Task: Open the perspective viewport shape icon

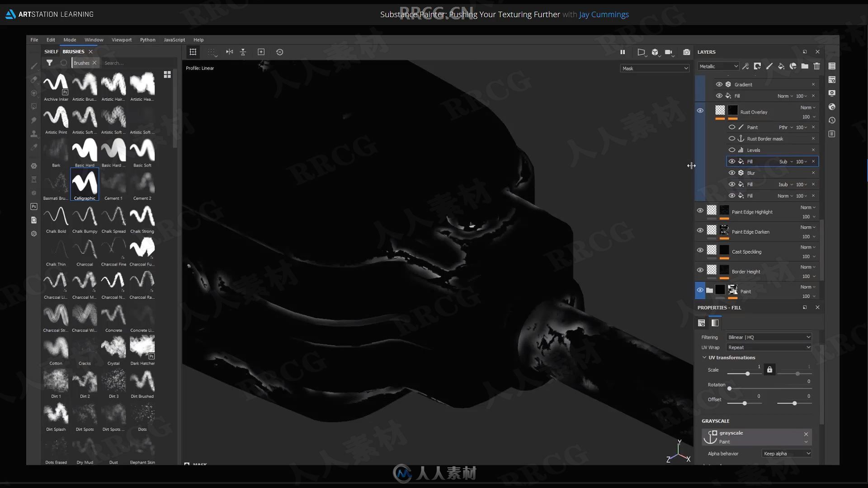Action: coord(641,52)
